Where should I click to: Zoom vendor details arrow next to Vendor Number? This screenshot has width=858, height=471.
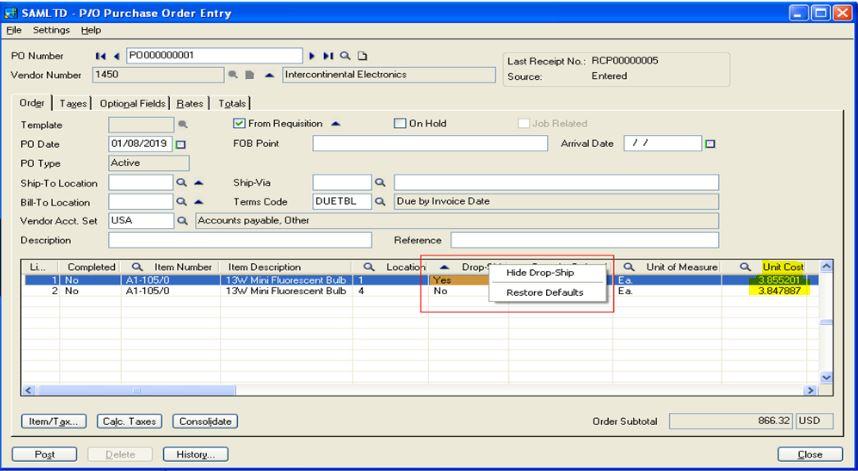[269, 75]
